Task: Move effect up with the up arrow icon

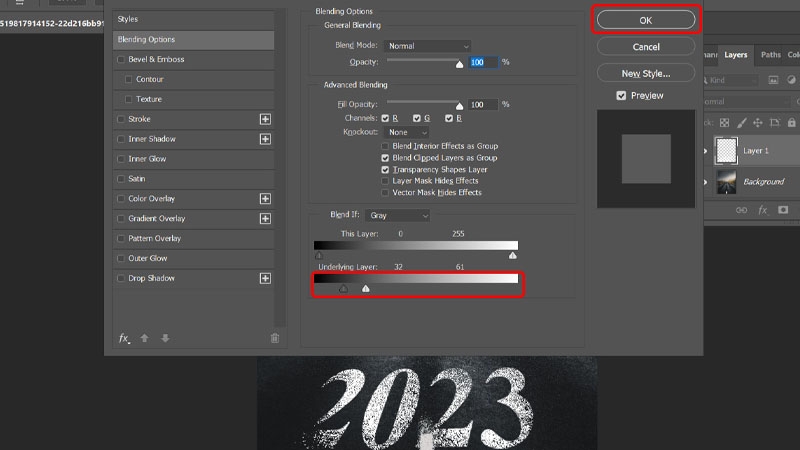Action: [x=145, y=338]
